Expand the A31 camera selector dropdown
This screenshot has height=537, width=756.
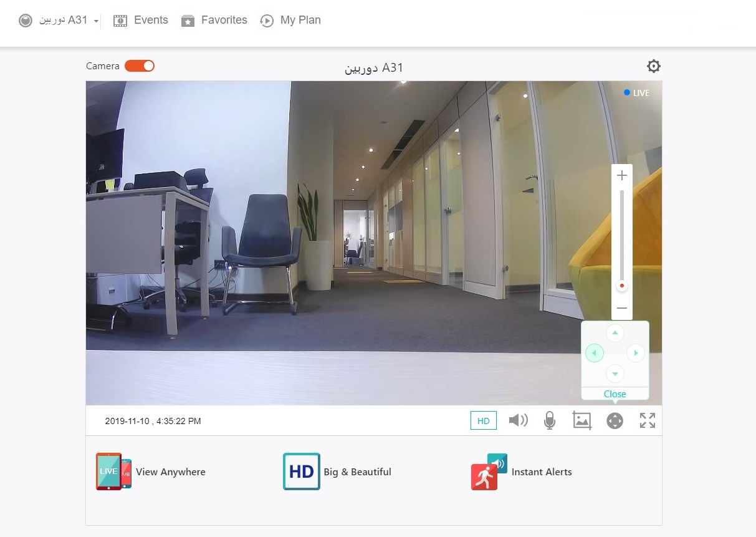(96, 21)
